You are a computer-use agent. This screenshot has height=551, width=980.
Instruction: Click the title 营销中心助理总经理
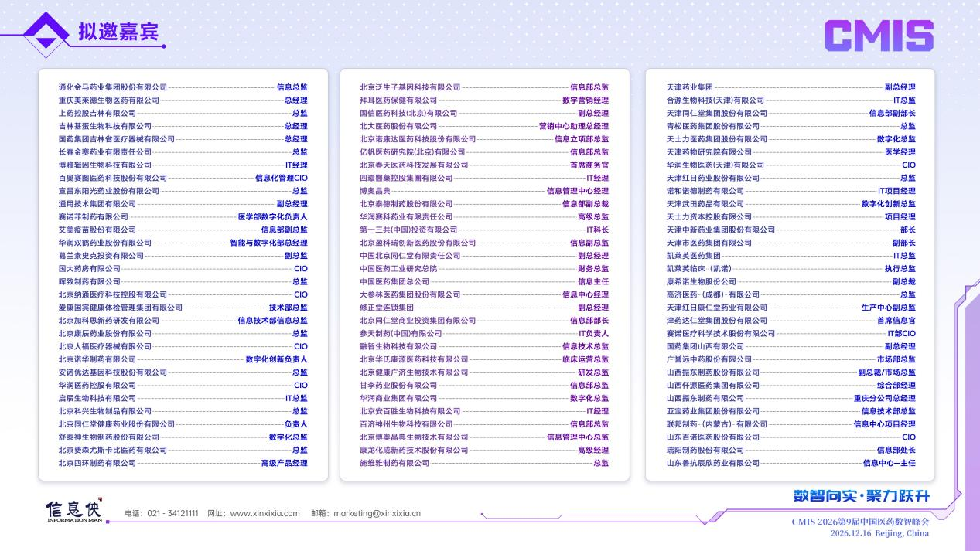pyautogui.click(x=574, y=126)
